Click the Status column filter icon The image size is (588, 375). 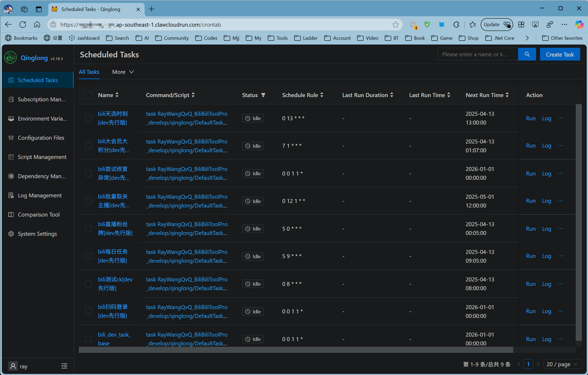click(x=263, y=95)
